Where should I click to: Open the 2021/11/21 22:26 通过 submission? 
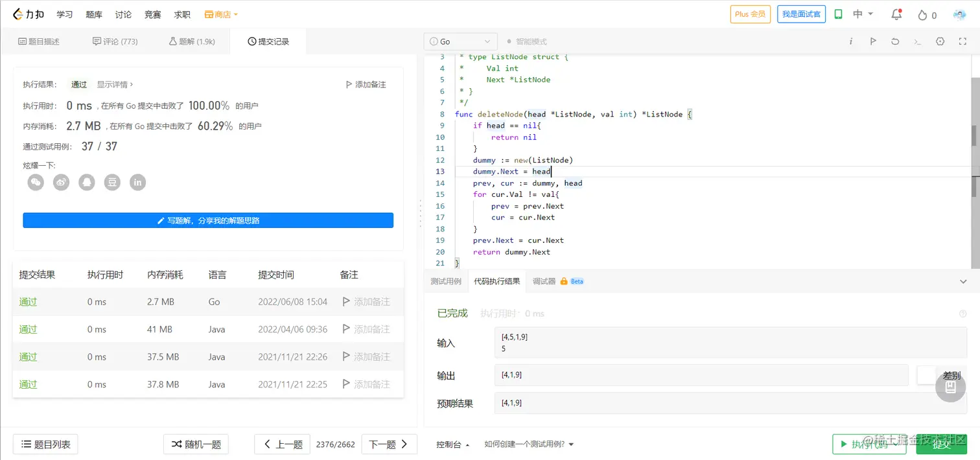point(28,357)
